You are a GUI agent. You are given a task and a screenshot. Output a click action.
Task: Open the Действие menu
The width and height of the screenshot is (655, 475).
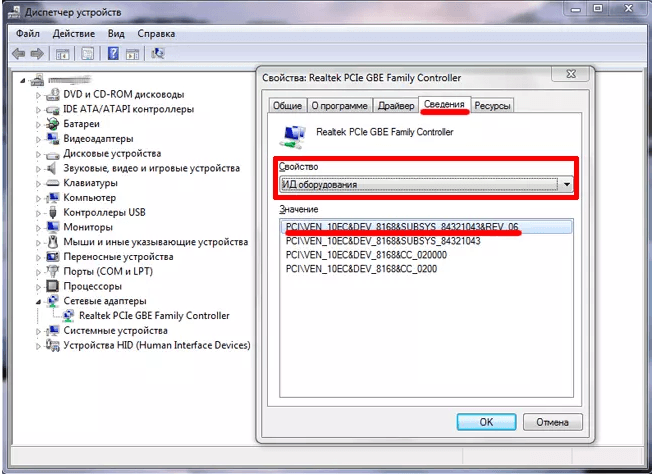click(74, 33)
